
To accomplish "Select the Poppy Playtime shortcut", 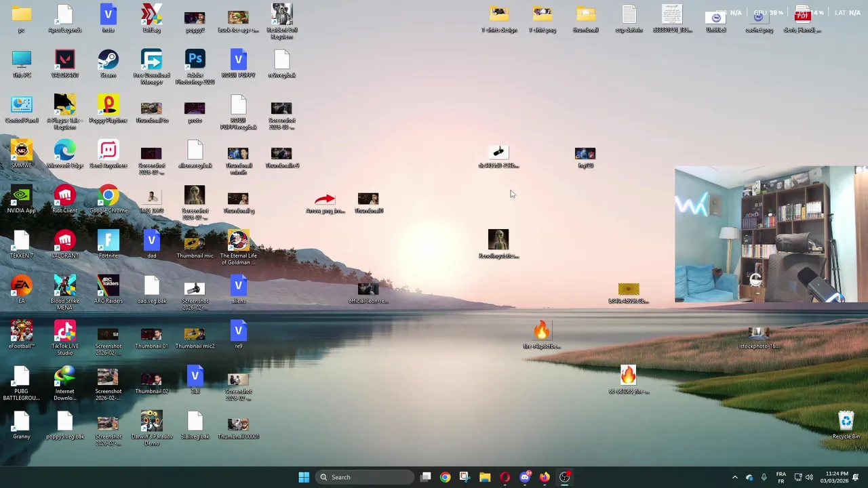I will pos(108,109).
